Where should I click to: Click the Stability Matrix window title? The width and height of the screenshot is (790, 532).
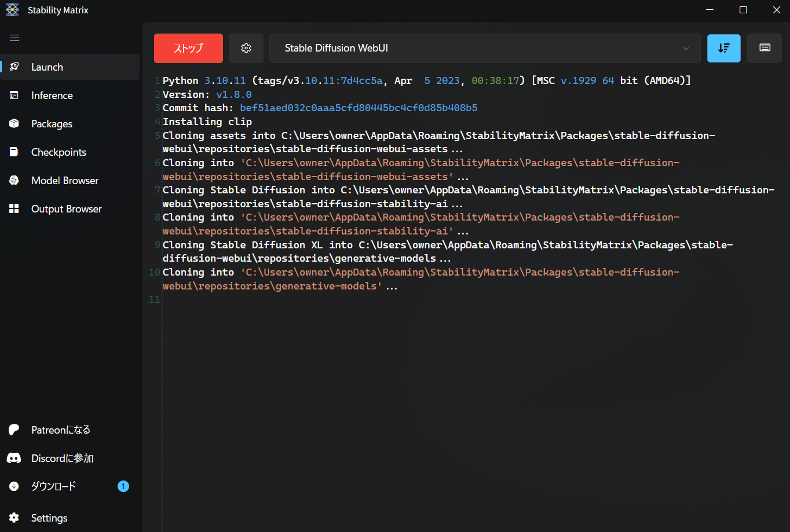[x=58, y=10]
